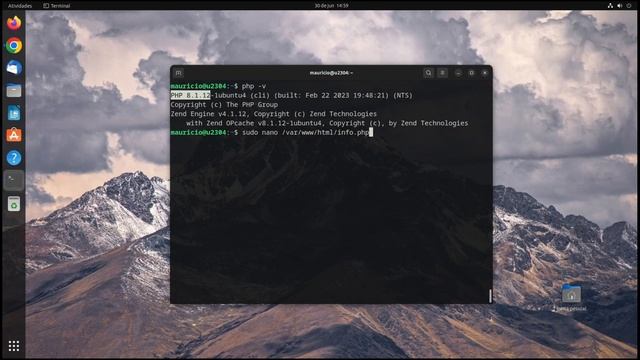The width and height of the screenshot is (640, 360).
Task: Click 'Copyright (c) The PHP Group' line
Action: tap(224, 105)
